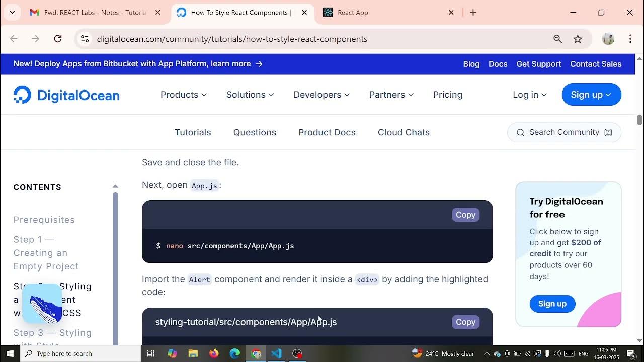Open File Explorer from the taskbar
Screen dimensions: 644x362
[x=193, y=353]
